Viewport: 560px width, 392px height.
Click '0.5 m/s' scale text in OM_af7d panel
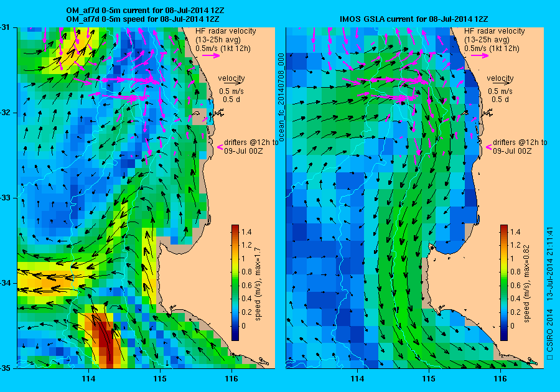[231, 91]
